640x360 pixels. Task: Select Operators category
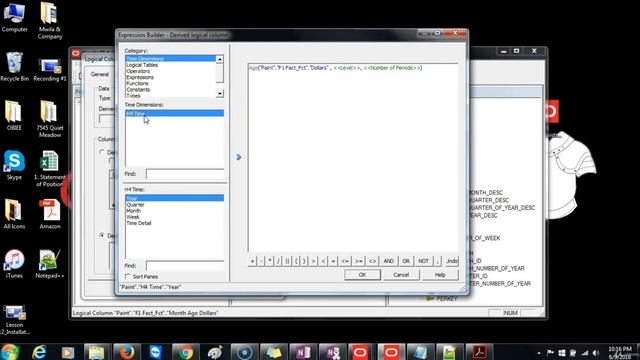click(171, 71)
